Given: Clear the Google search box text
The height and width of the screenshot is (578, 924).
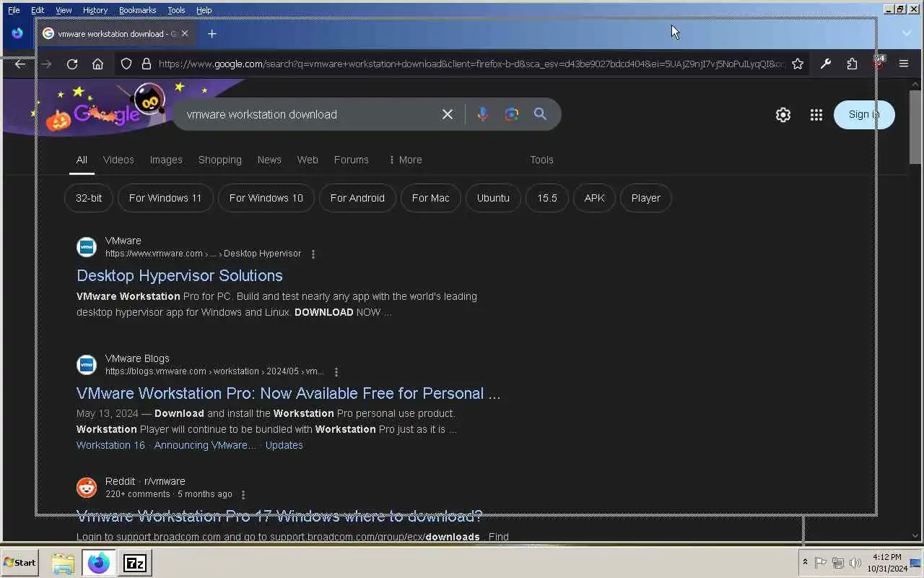Looking at the screenshot, I should coord(448,114).
